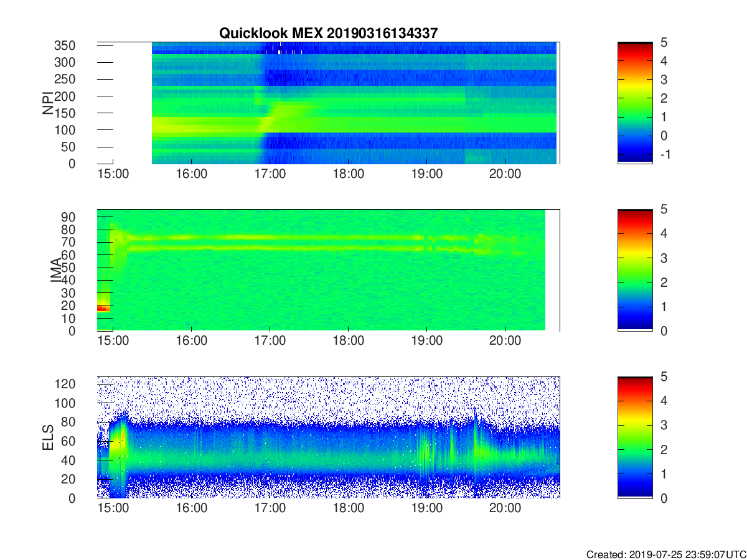Image resolution: width=747 pixels, height=560 pixels.
Task: Select the Created 2019-07-25 23:59:07UTC timestamp
Action: tap(666, 554)
